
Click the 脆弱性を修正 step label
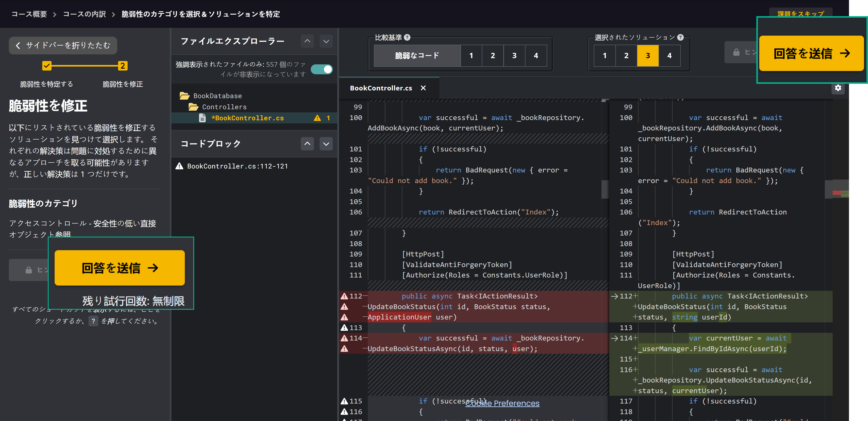coord(123,84)
